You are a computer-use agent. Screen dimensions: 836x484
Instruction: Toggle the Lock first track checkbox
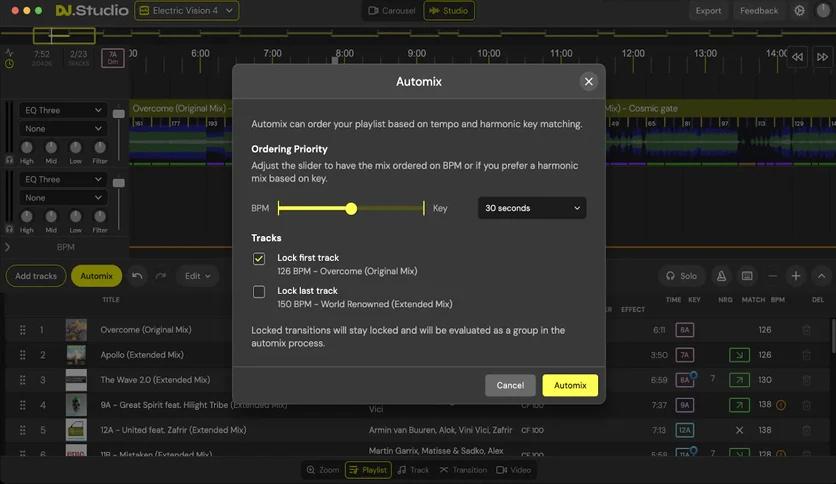click(259, 259)
